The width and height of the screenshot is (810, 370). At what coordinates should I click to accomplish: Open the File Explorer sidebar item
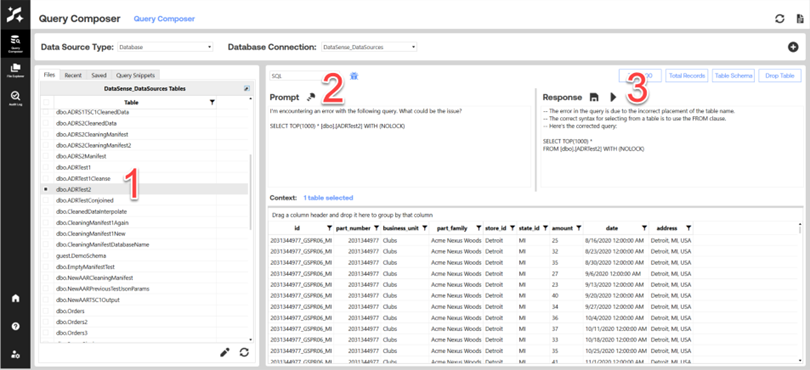coord(15,70)
